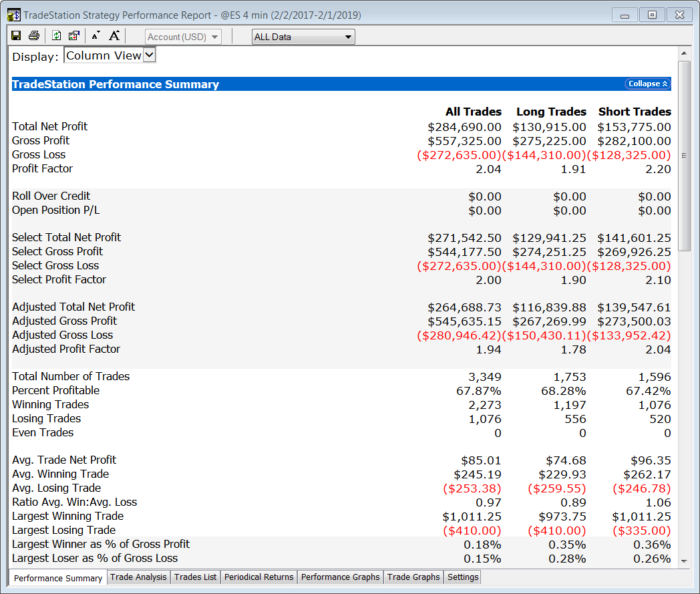Screen dimensions: 700x594
Task: Click the Adjusted Profit Factor label
Action: pyautogui.click(x=66, y=349)
